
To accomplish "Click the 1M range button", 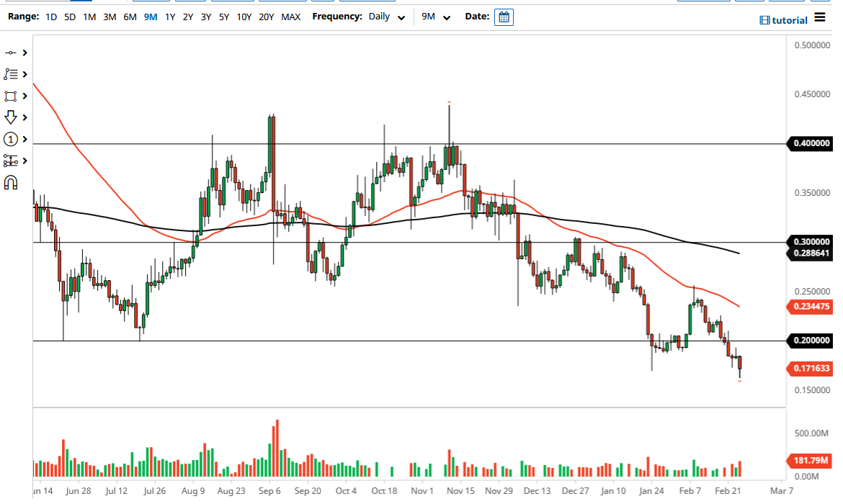I will [89, 17].
